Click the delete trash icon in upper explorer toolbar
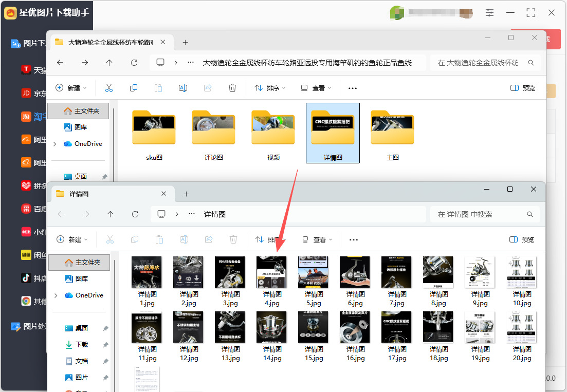 coord(232,88)
